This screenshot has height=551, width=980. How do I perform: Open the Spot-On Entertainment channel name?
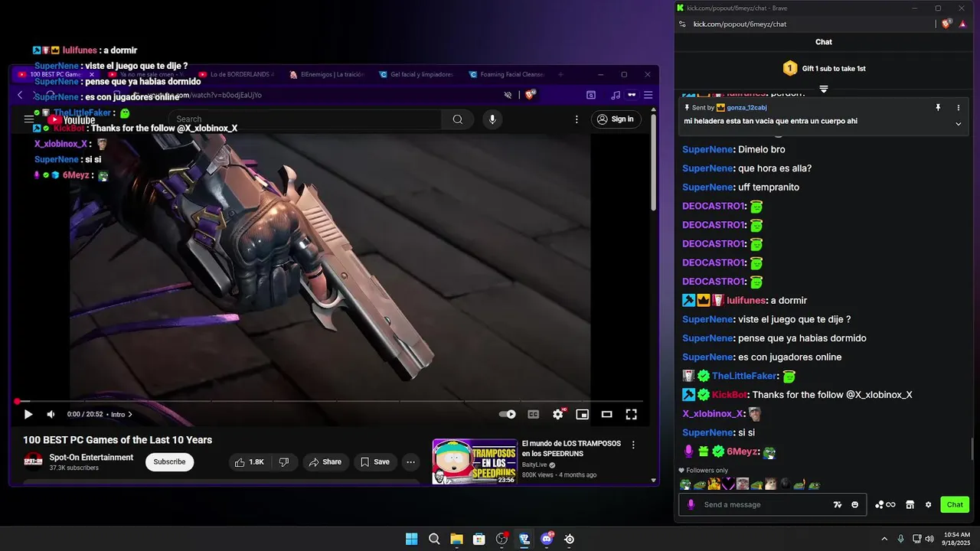click(91, 458)
